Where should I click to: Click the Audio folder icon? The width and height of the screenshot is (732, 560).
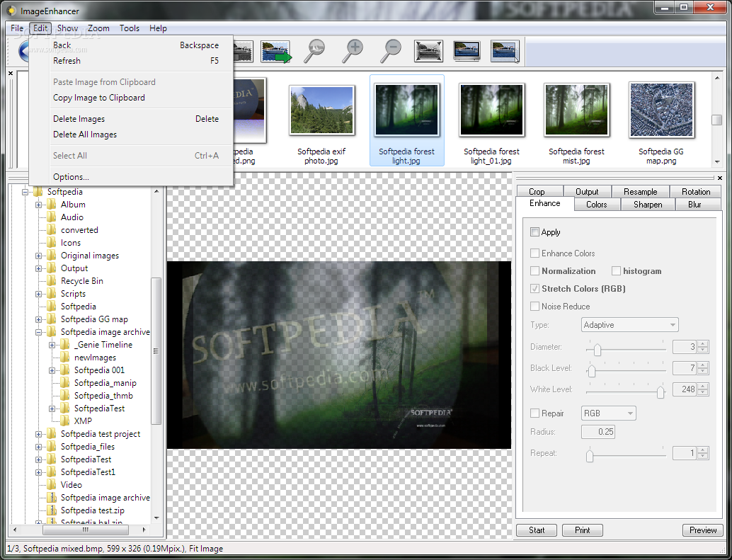(x=52, y=217)
